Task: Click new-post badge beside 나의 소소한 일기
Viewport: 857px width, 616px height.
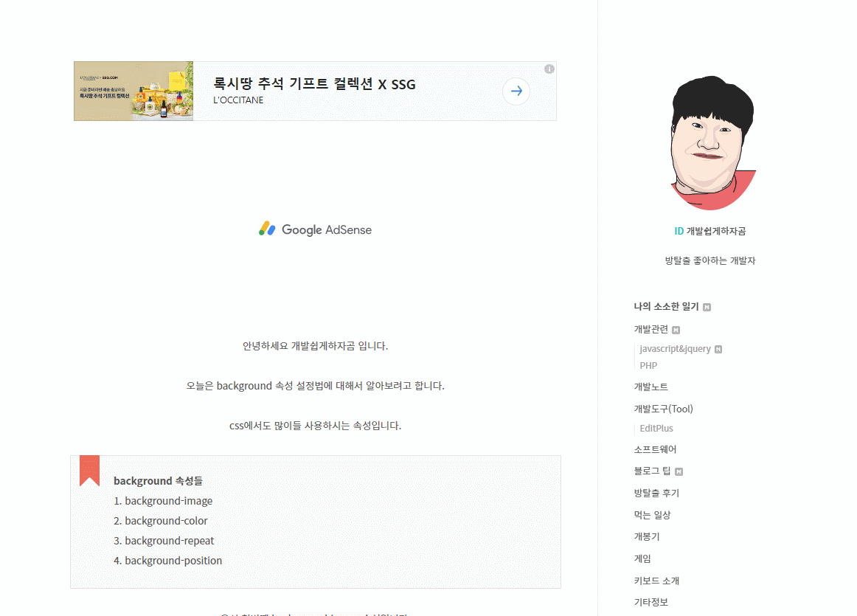Action: point(707,307)
